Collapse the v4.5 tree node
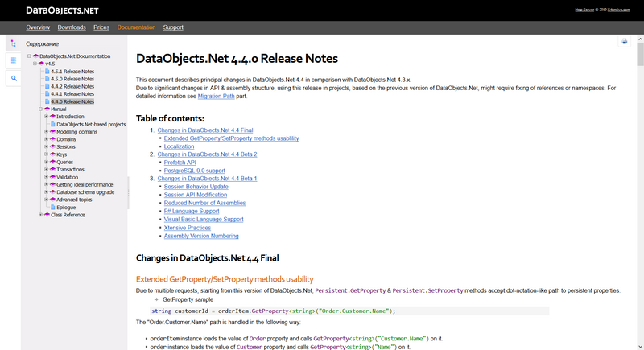 35,64
